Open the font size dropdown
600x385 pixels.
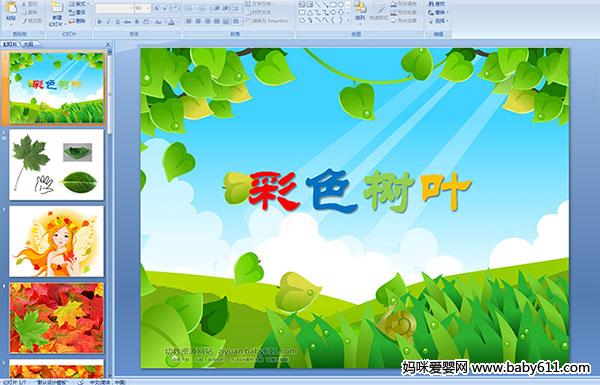tap(142, 8)
